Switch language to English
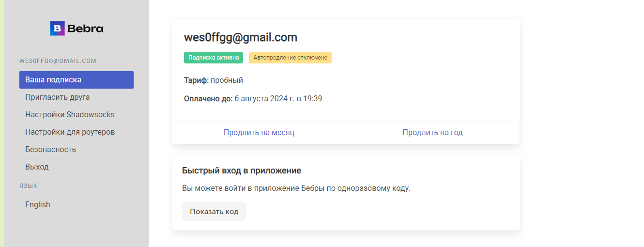 tap(77, 205)
